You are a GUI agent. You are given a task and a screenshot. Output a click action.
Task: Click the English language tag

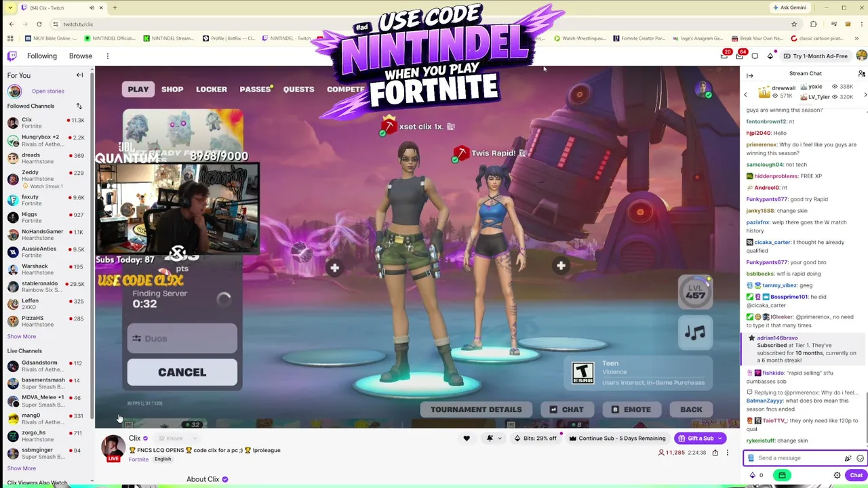pyautogui.click(x=163, y=460)
